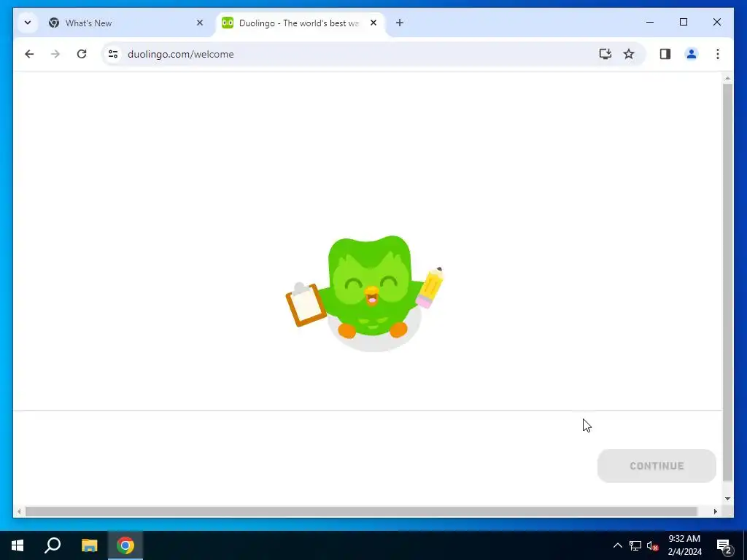Click the scroll left arrow
Viewport: 747px width, 560px height.
19,511
